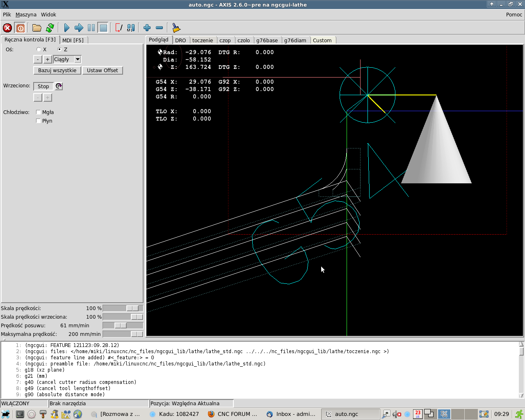Select Z axis radio button
The width and height of the screenshot is (525, 420).
[x=59, y=49]
